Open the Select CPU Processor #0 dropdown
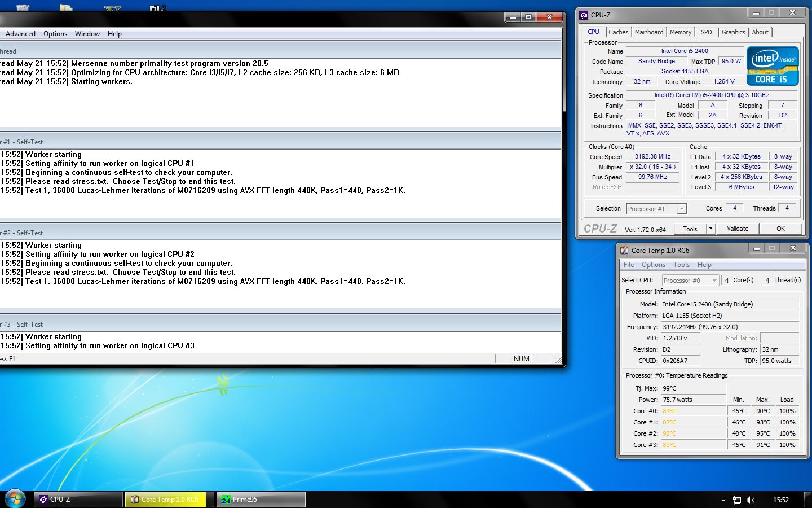This screenshot has width=812, height=508. point(690,281)
